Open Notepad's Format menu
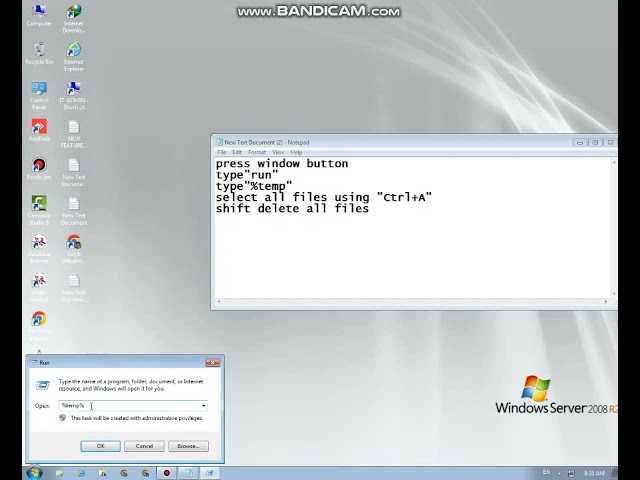The width and height of the screenshot is (640, 480). (257, 152)
